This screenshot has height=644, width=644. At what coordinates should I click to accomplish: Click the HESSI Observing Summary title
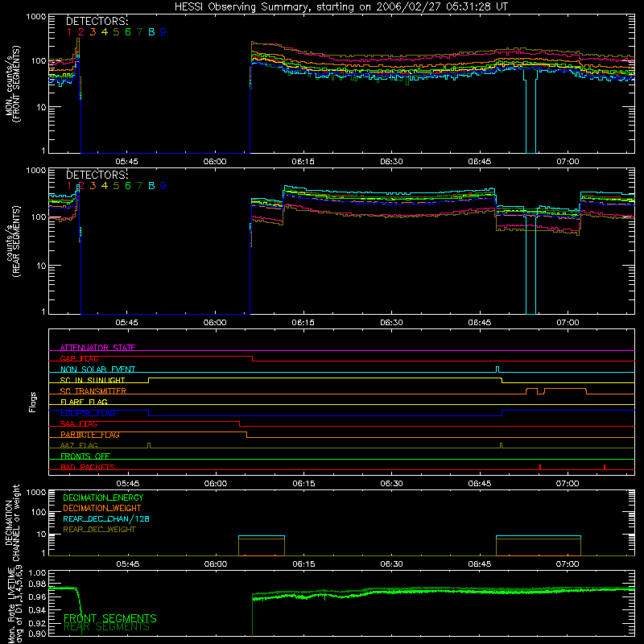341,7
